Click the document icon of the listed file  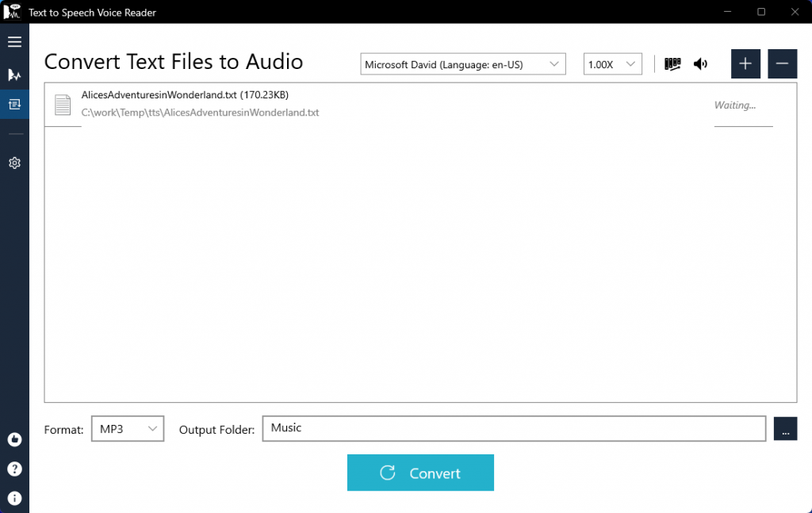[x=63, y=105]
